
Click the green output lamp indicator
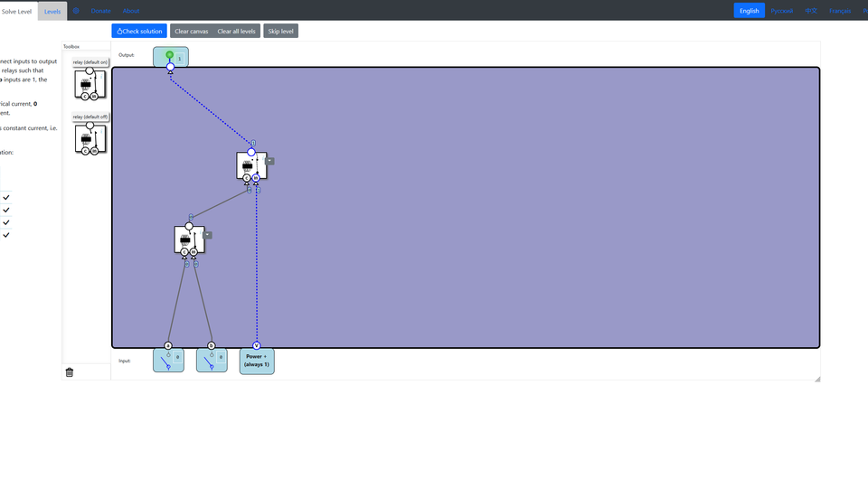[x=169, y=55]
